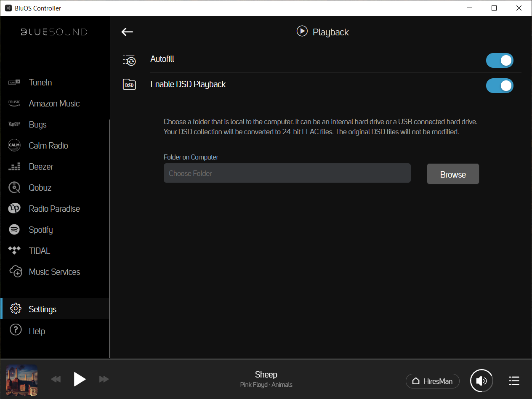Click the Browse button
This screenshot has width=532, height=399.
pos(453,174)
